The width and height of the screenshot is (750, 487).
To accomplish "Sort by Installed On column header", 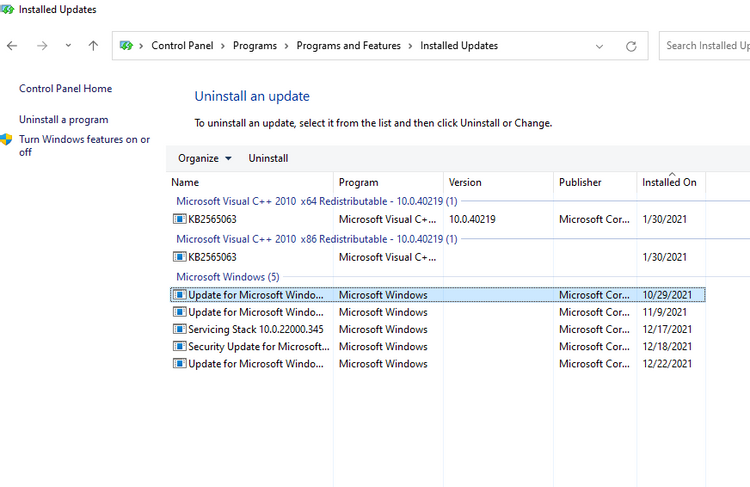I will [x=671, y=182].
